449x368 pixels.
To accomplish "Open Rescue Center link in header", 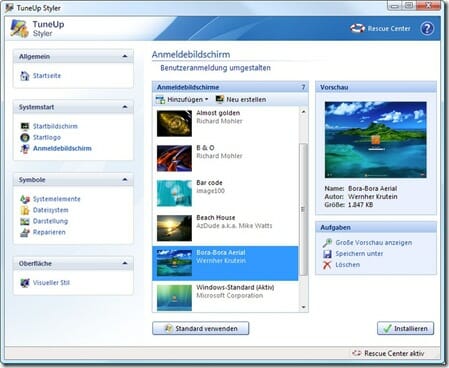I will 389,29.
